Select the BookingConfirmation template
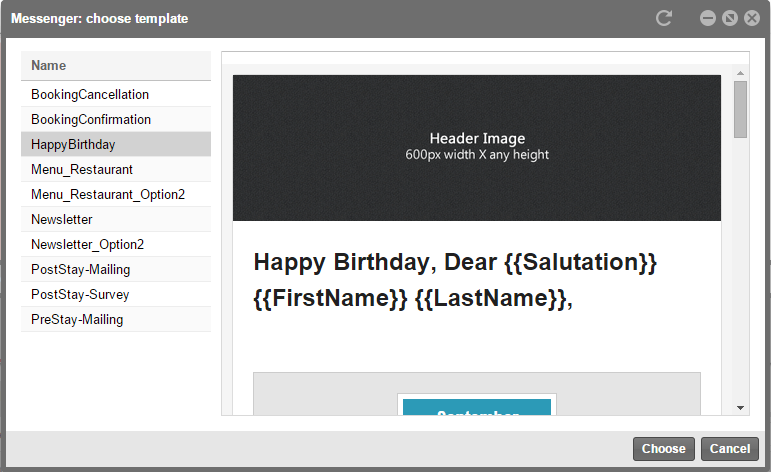 (x=91, y=119)
